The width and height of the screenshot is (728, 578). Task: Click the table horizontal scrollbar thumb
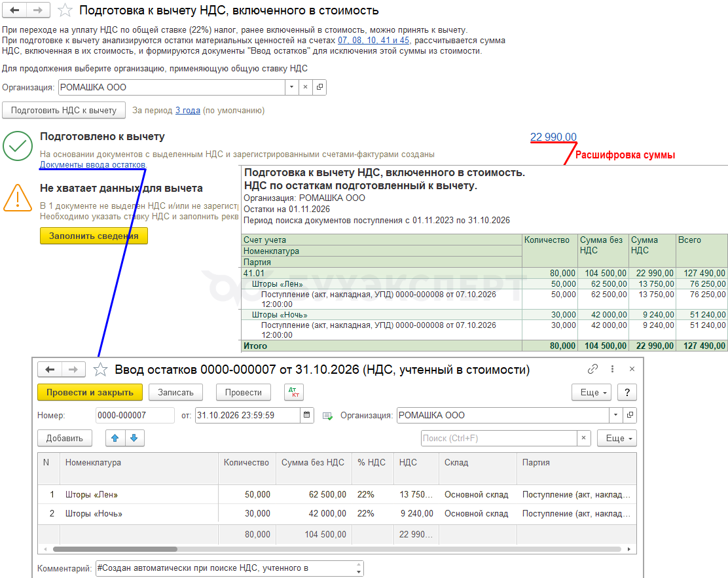[x=115, y=549]
